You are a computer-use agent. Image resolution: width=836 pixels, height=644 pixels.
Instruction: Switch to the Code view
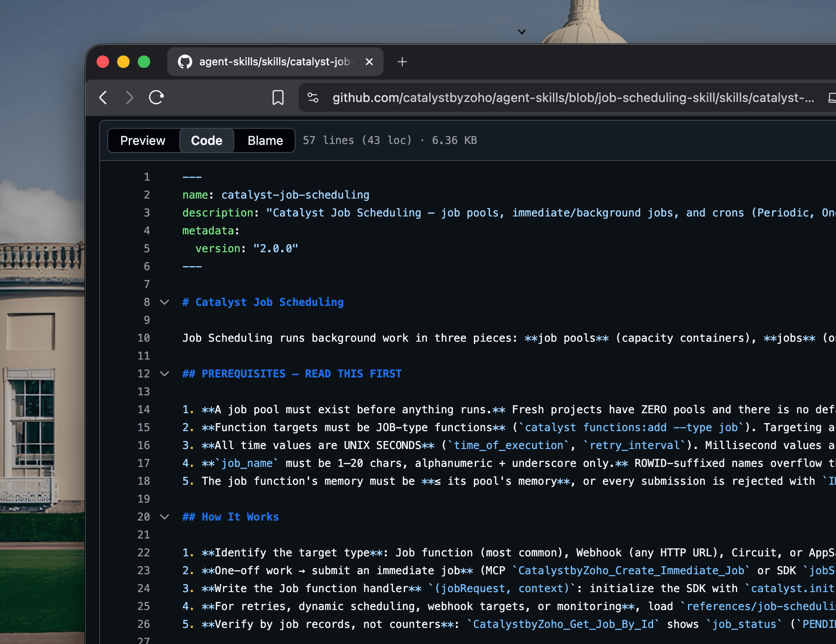[x=207, y=140]
